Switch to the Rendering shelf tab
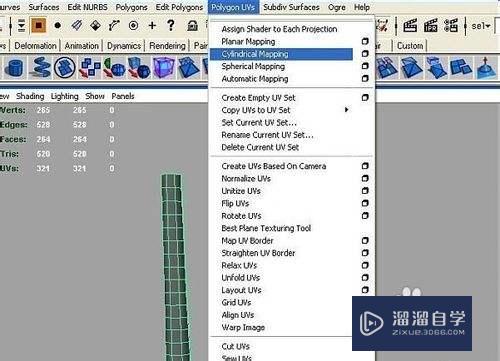500x361 pixels. coord(167,46)
